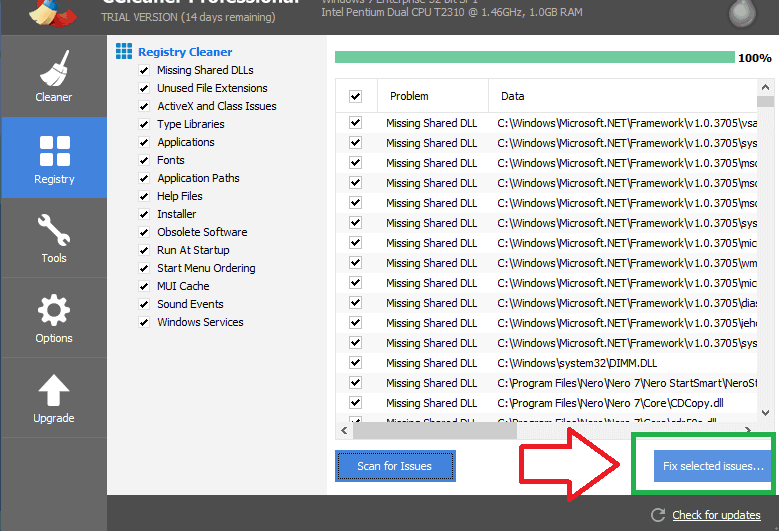Click the Registry Cleaner heading
This screenshot has width=779, height=531.
(185, 52)
